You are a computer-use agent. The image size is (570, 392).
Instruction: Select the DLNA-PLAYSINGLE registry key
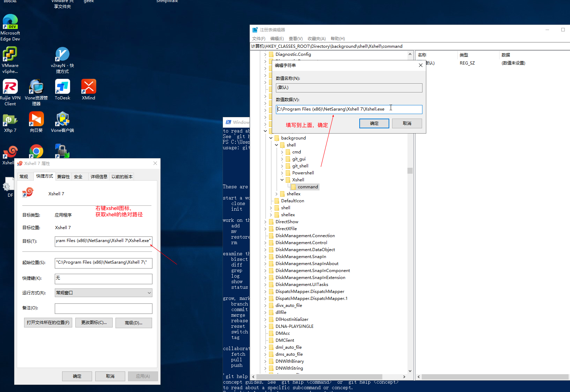pyautogui.click(x=294, y=326)
